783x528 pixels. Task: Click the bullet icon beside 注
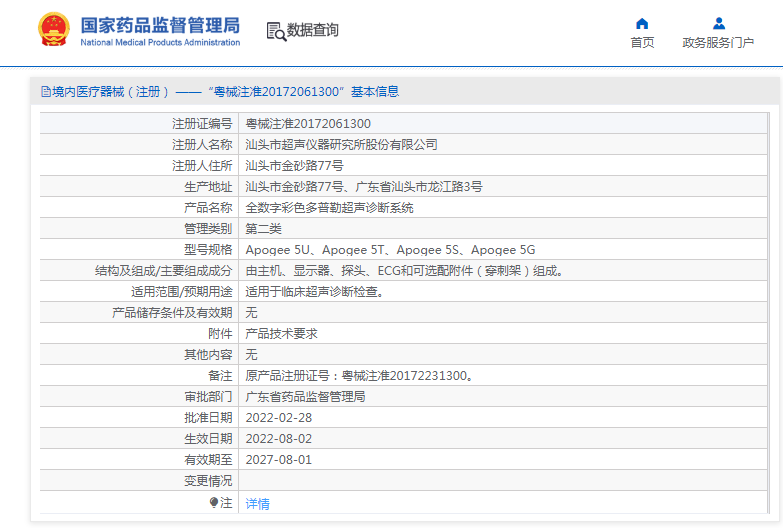click(x=213, y=502)
